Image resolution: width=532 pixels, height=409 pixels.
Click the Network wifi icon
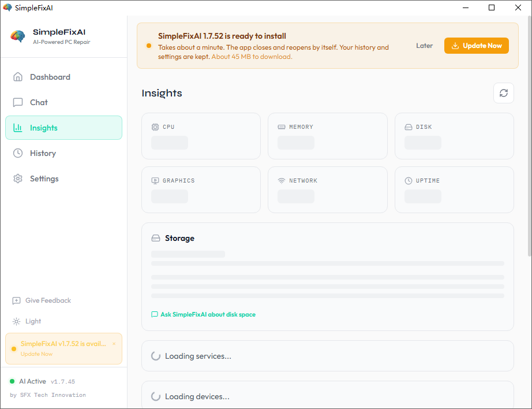282,181
